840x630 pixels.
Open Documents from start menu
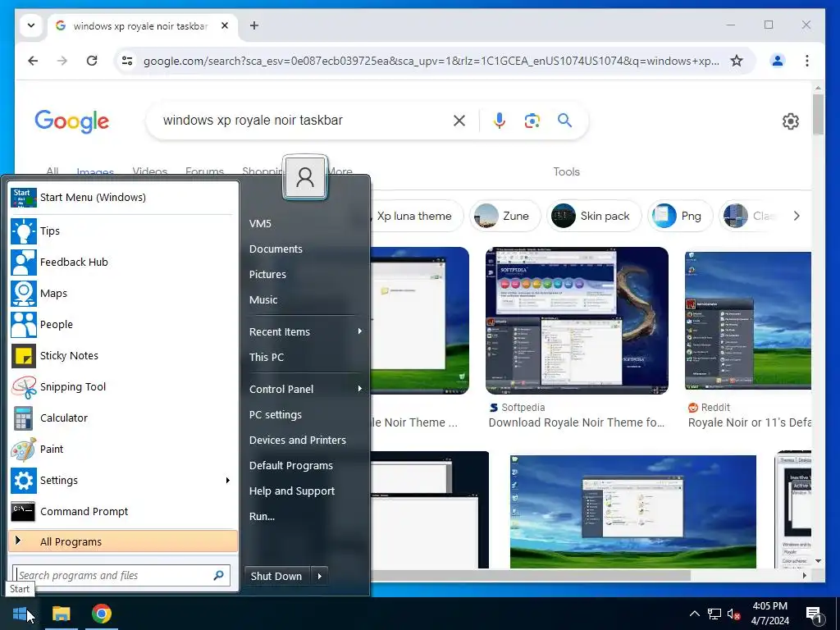(276, 249)
